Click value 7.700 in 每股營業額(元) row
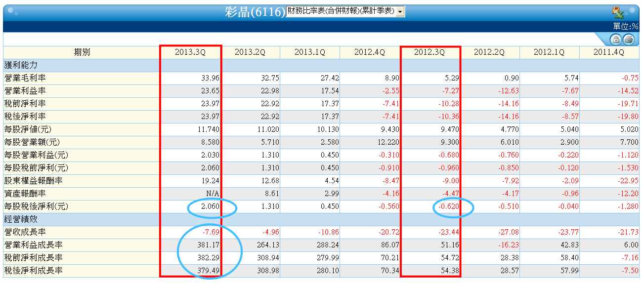Screen dimensions: 644x283 tap(630, 142)
